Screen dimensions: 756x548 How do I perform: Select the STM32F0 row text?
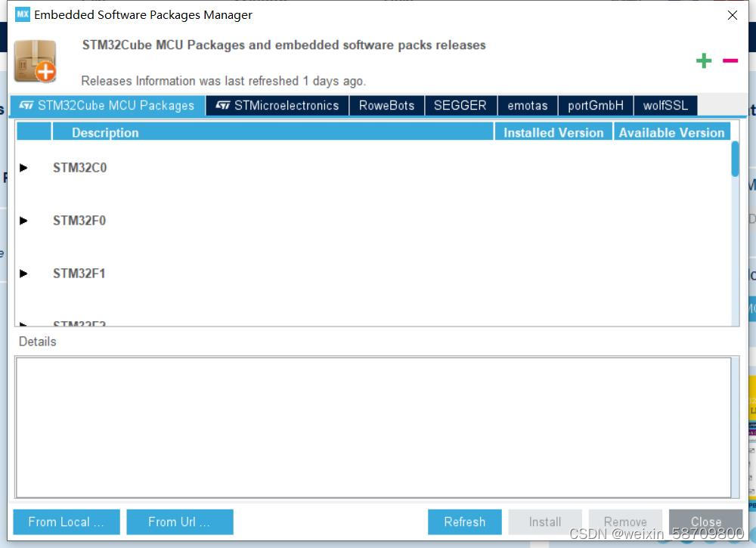[79, 221]
